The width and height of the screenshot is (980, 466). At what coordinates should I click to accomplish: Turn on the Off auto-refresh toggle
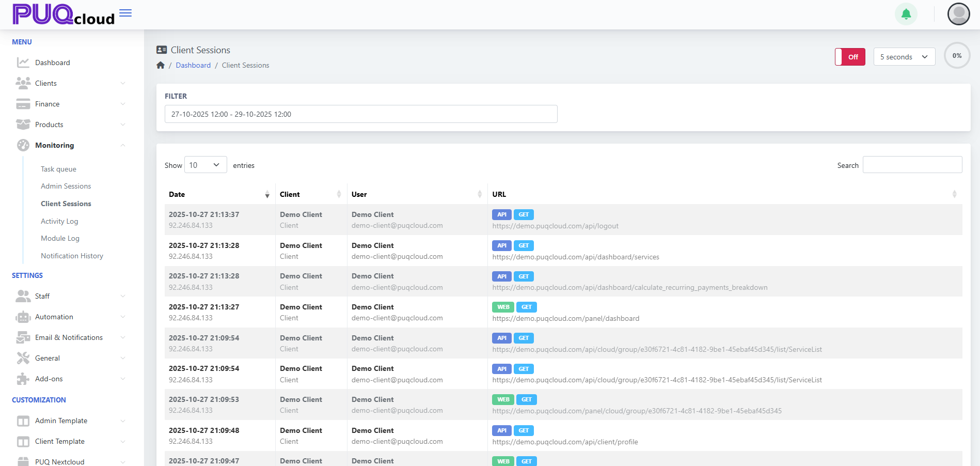coord(849,57)
